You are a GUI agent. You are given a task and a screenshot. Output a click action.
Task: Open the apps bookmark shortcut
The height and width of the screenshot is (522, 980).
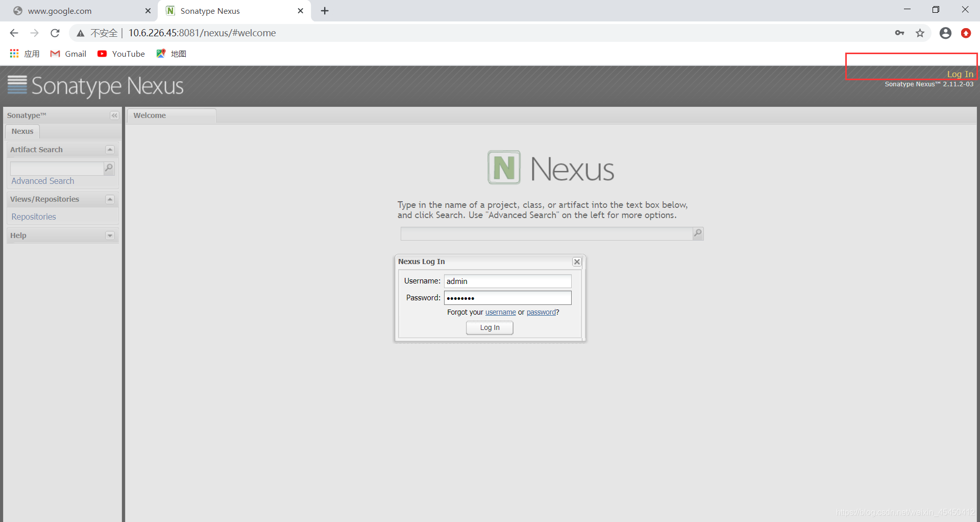pos(24,54)
